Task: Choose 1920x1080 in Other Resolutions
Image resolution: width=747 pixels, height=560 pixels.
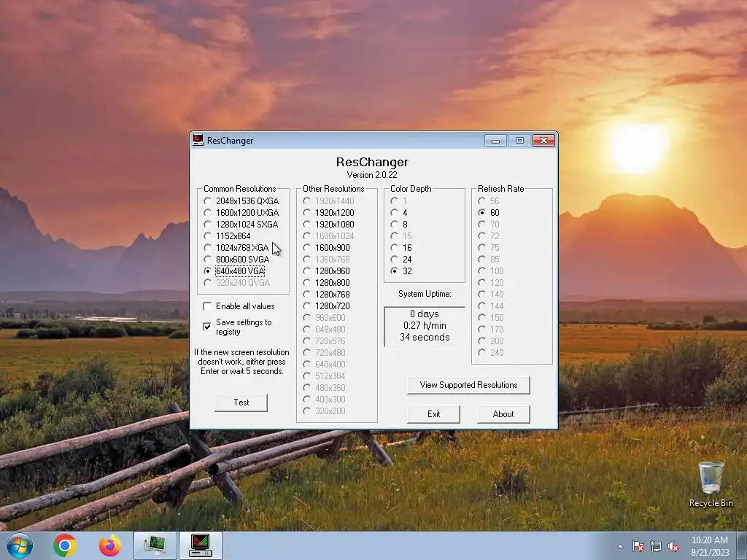Action: coord(329,225)
